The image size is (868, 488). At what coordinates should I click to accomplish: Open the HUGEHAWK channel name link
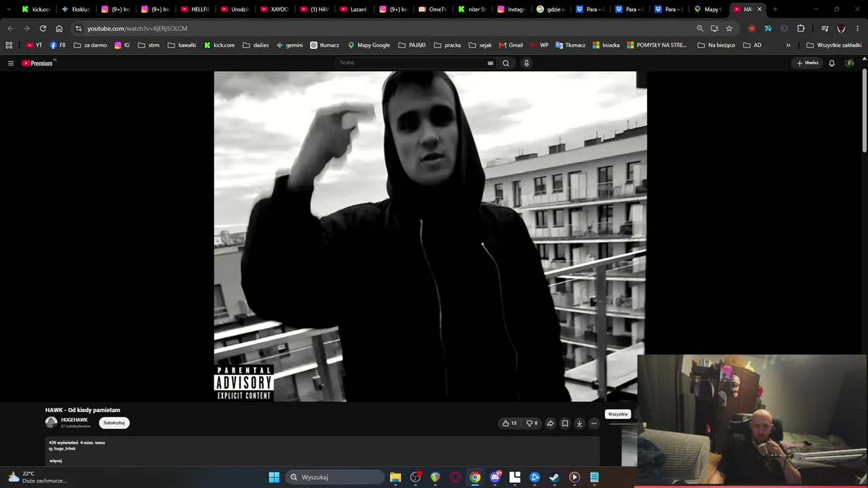(x=74, y=420)
